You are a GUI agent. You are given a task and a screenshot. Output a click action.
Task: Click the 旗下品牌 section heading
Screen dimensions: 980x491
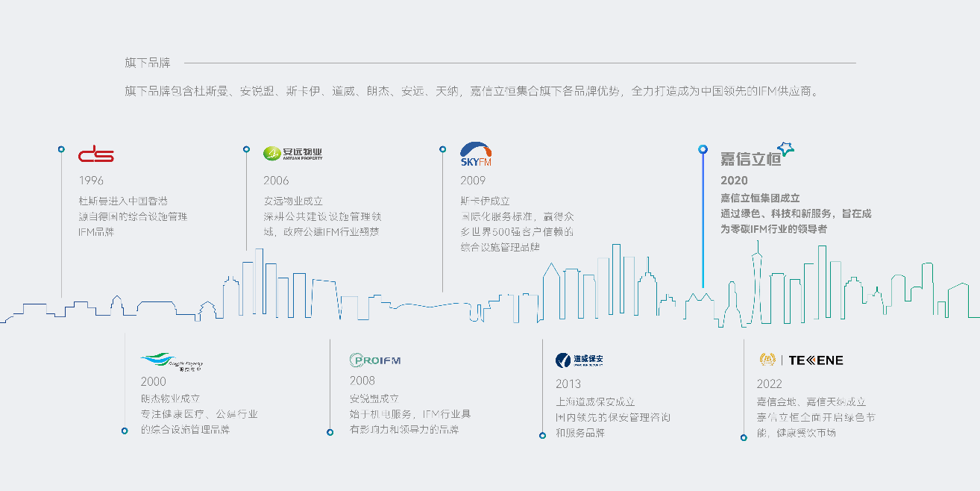pos(148,63)
